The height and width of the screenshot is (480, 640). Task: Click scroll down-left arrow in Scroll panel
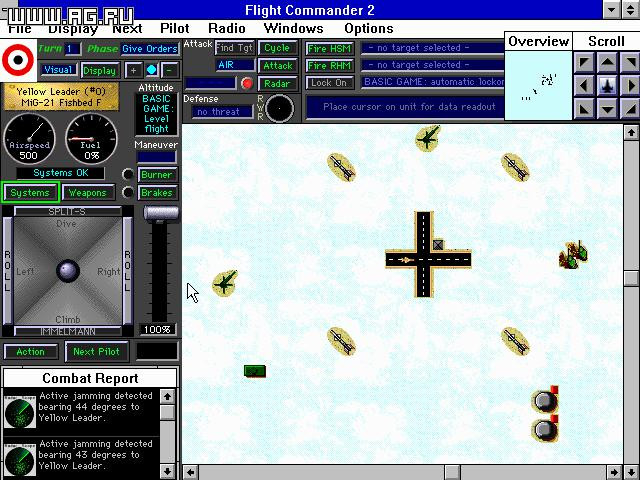pyautogui.click(x=584, y=109)
